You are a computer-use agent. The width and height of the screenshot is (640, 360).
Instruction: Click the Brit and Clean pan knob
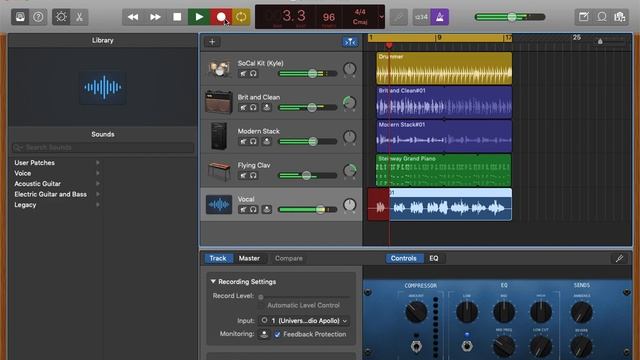[x=349, y=103]
